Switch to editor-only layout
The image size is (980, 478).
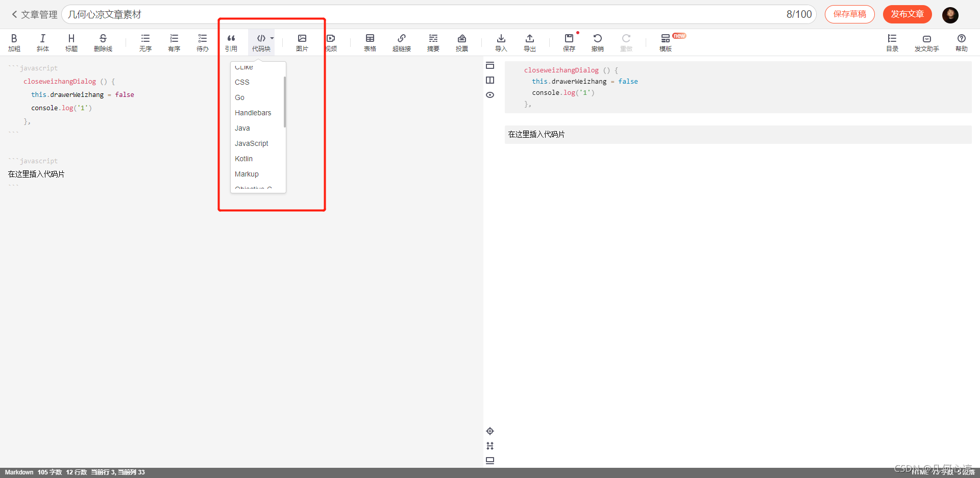tap(490, 65)
